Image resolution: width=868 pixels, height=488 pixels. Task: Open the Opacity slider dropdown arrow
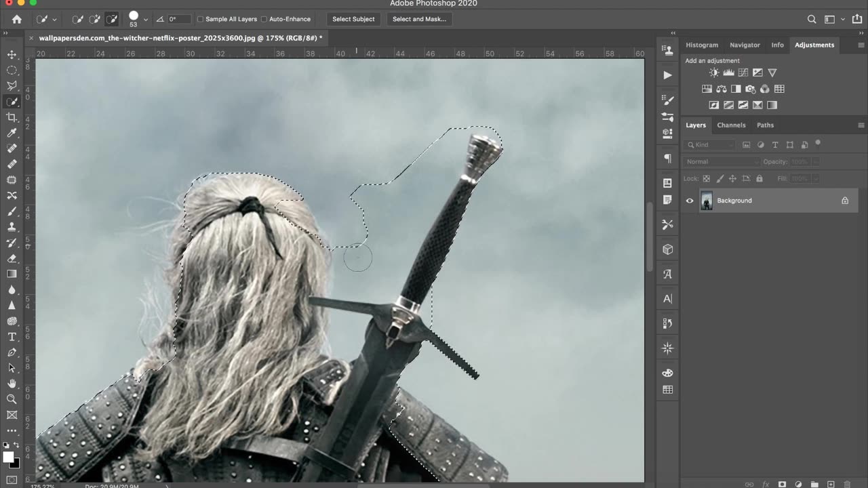[815, 162]
